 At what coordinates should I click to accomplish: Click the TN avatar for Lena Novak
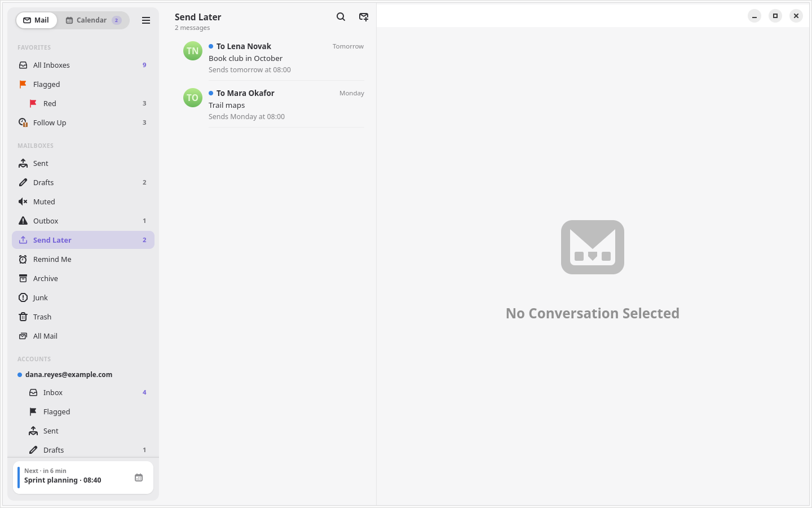click(193, 51)
